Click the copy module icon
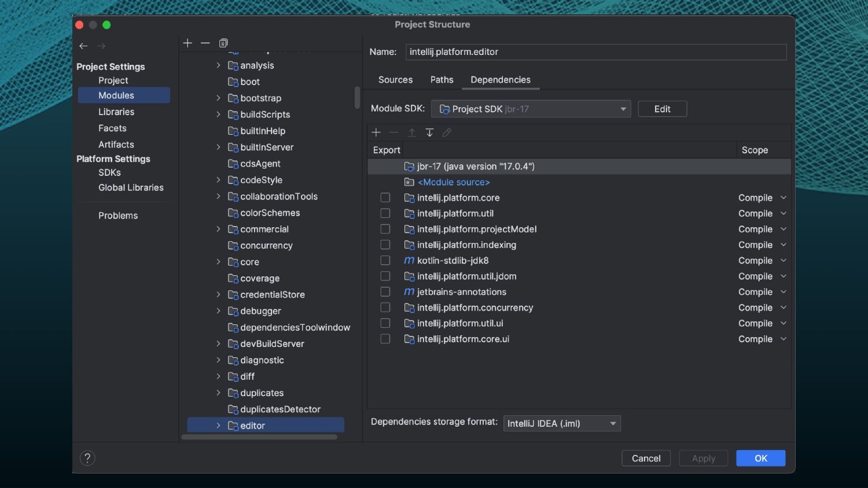 pos(223,43)
